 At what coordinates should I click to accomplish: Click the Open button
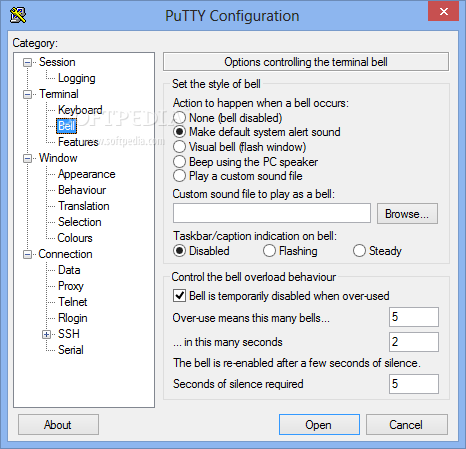click(319, 425)
